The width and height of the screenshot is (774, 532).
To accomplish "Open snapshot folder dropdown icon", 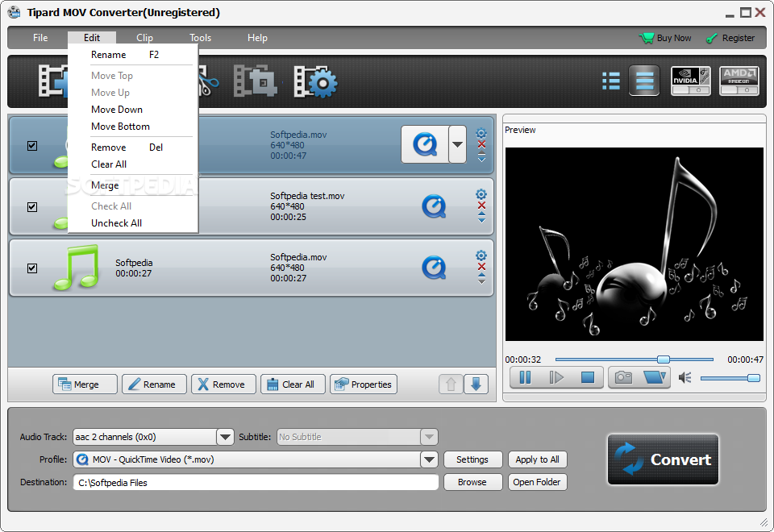I will [655, 377].
